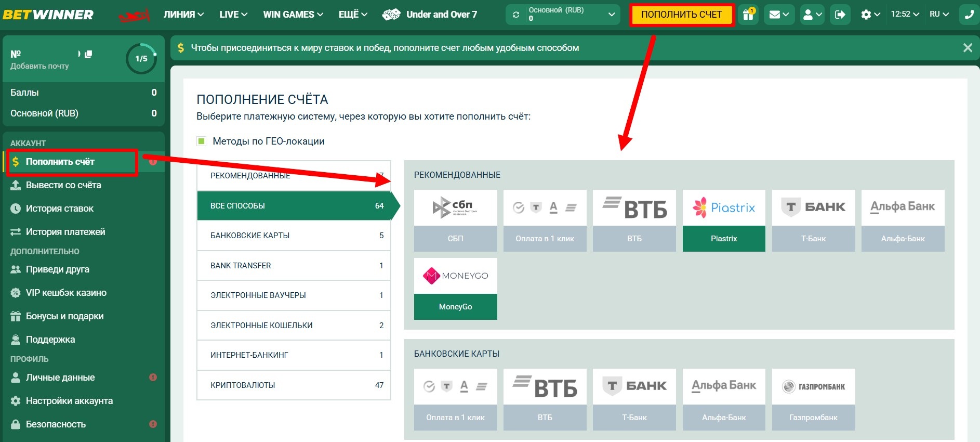980x442 pixels.
Task: Select Т-Банк under Банковские карты
Action: [634, 399]
